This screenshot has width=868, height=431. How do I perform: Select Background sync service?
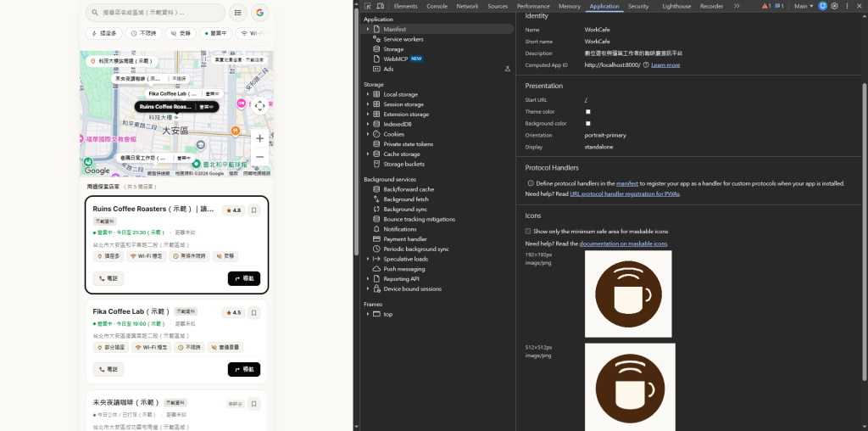[406, 210]
